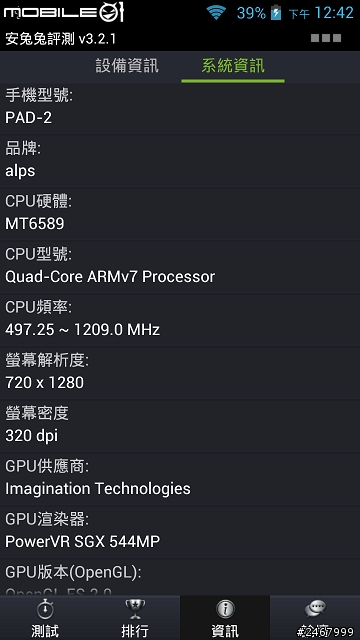Select the 系統資訊 tab

click(233, 66)
